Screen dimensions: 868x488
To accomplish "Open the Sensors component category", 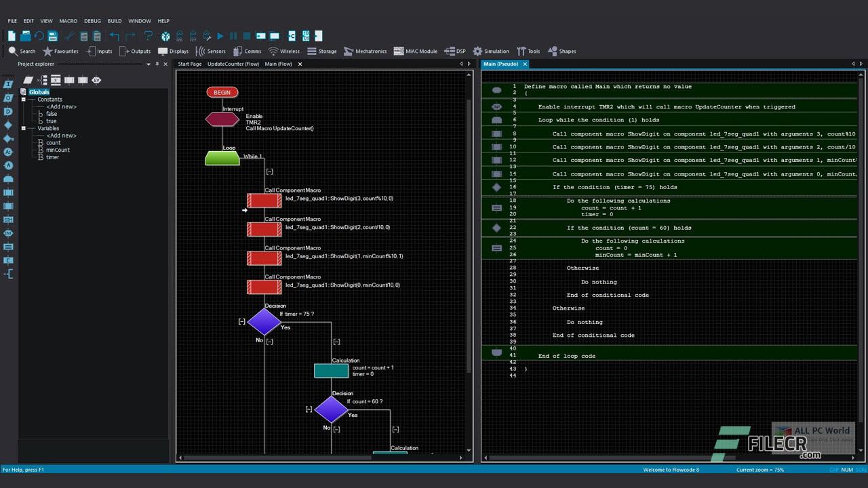I will pos(211,51).
